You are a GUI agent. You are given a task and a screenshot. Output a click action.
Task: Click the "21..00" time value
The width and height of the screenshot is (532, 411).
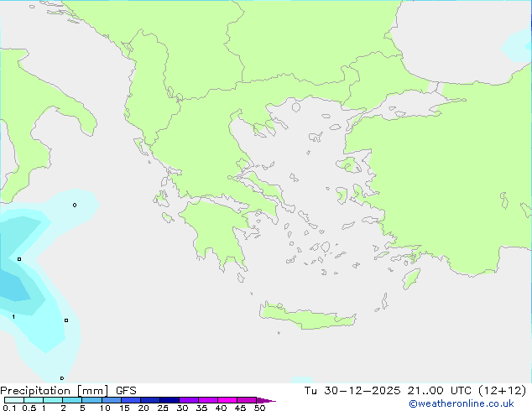425,391
